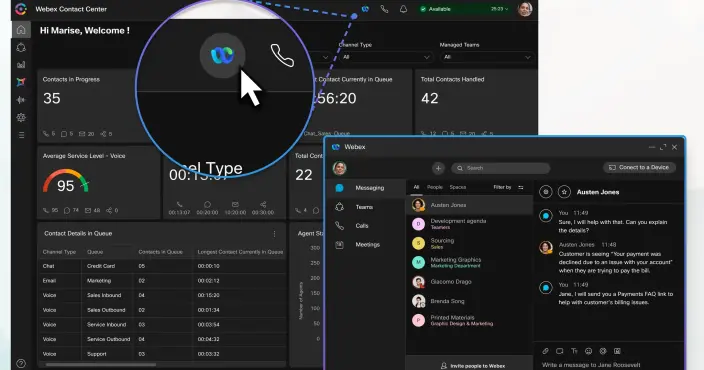
Task: Click the Search field in Webex window
Action: [501, 168]
